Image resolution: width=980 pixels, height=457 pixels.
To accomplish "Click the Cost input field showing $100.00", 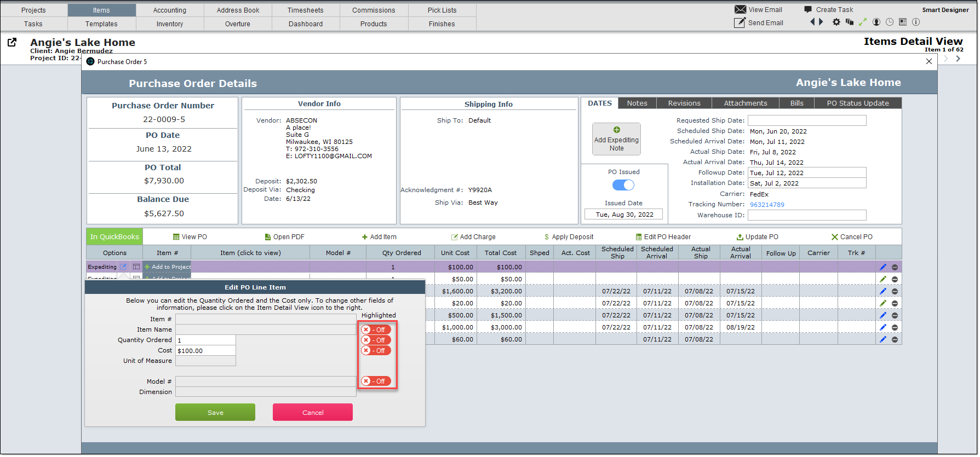I will [205, 350].
